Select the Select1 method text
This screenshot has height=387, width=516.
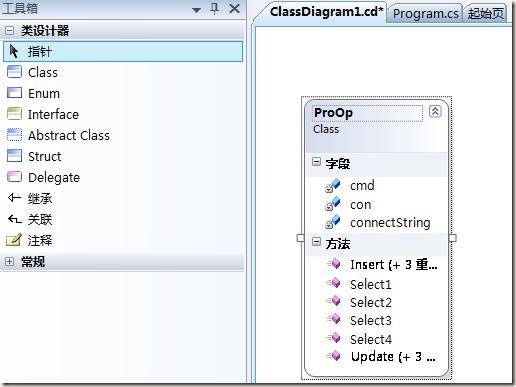coord(371,284)
